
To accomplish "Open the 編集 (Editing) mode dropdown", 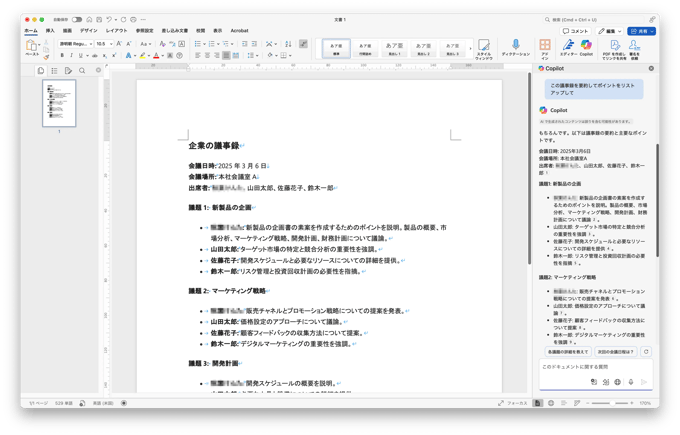I will coord(610,31).
